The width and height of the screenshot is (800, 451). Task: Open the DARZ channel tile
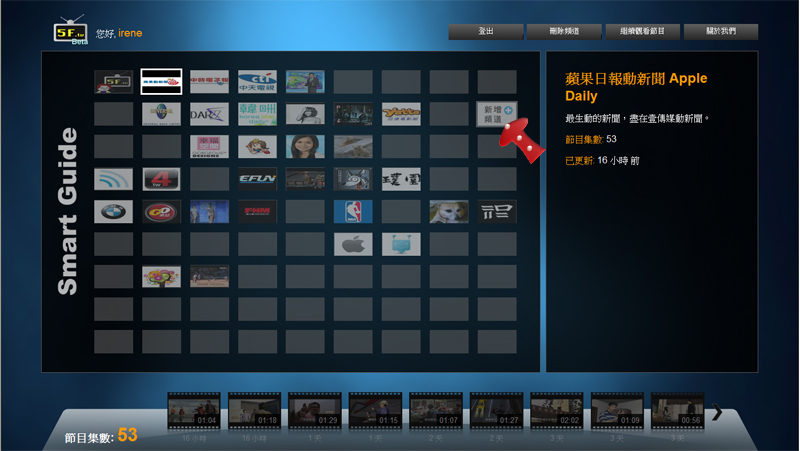(x=209, y=114)
